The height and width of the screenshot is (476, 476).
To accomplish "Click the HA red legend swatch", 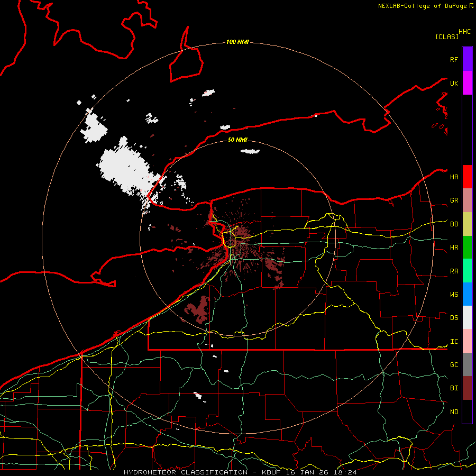I will [467, 177].
